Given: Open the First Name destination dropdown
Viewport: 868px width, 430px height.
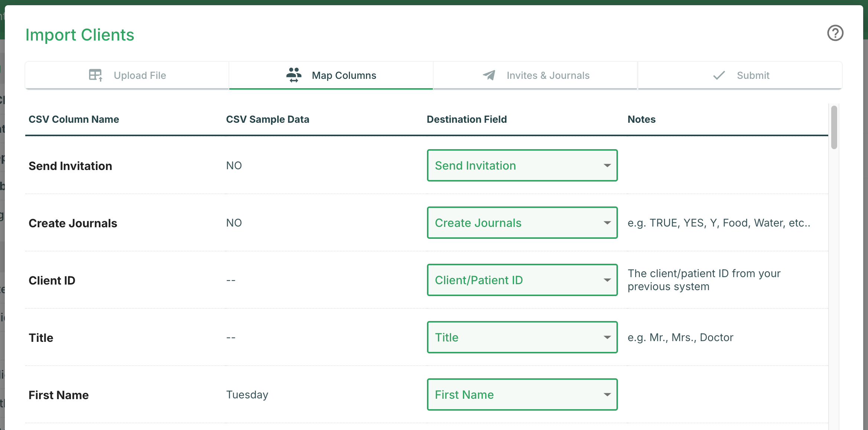Looking at the screenshot, I should click(x=522, y=394).
